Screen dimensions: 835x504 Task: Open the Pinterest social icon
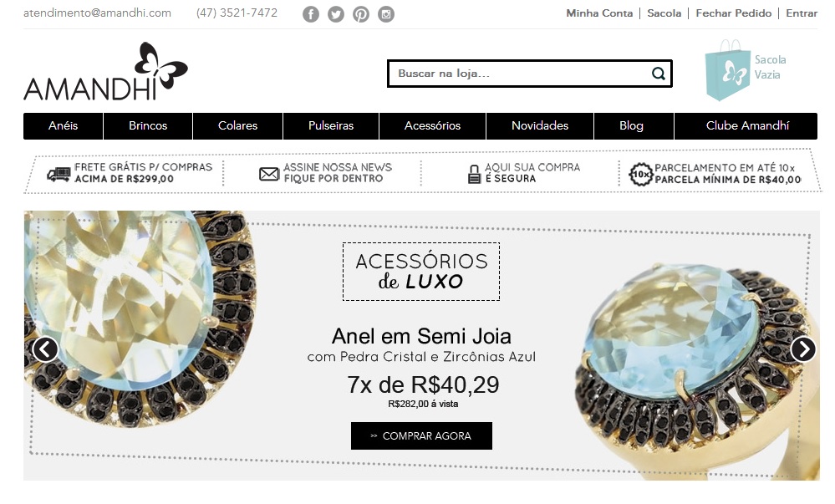coord(361,14)
